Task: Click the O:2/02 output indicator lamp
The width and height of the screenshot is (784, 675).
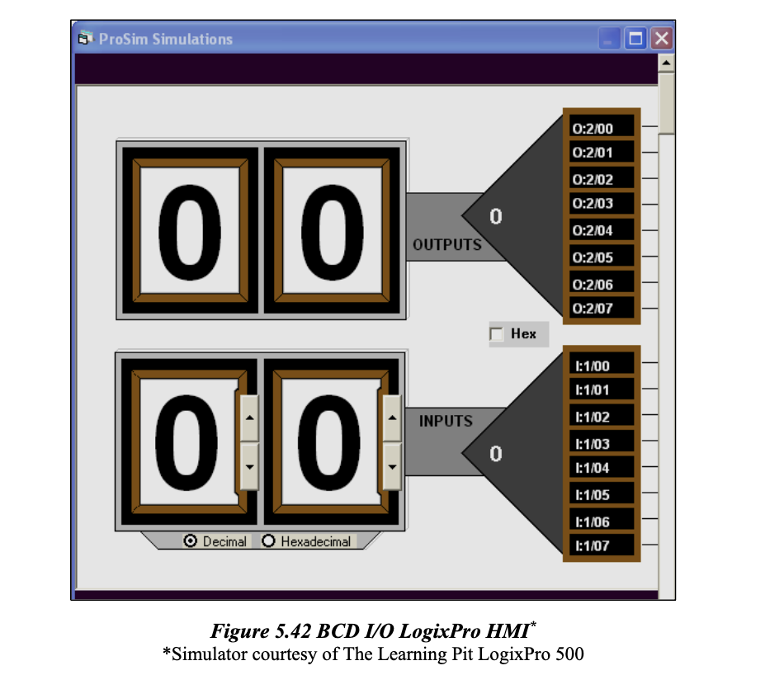Action: [600, 178]
